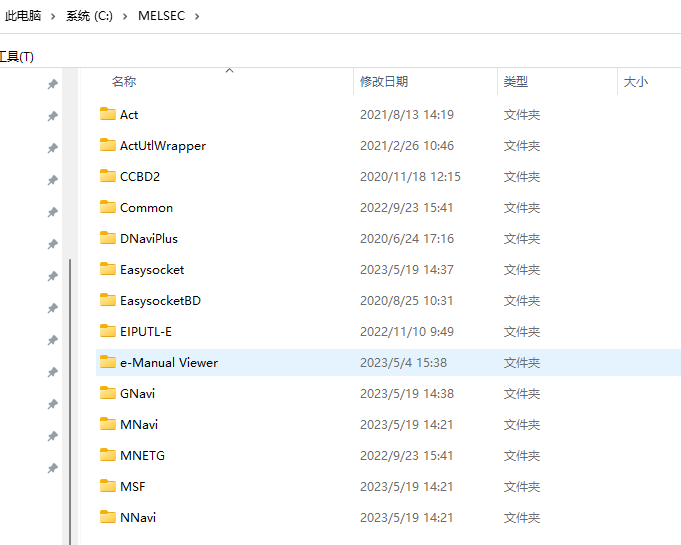This screenshot has width=681, height=545.
Task: Select the MNavi folder name
Action: (x=139, y=424)
